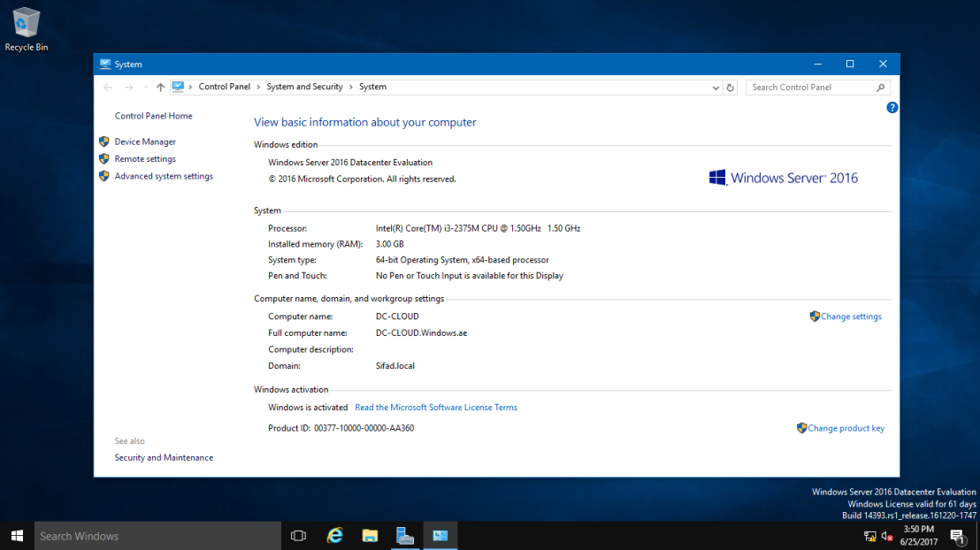Expand chevron after System and Security

350,87
